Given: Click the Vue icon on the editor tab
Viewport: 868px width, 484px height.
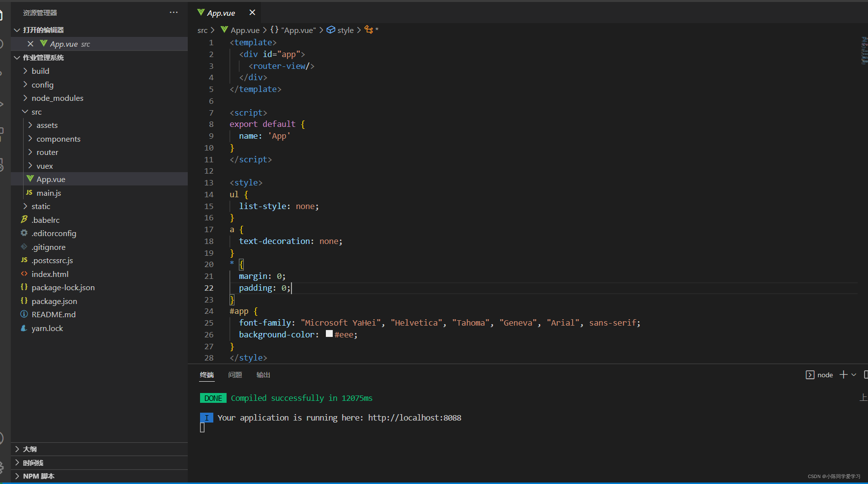Looking at the screenshot, I should click(x=201, y=12).
